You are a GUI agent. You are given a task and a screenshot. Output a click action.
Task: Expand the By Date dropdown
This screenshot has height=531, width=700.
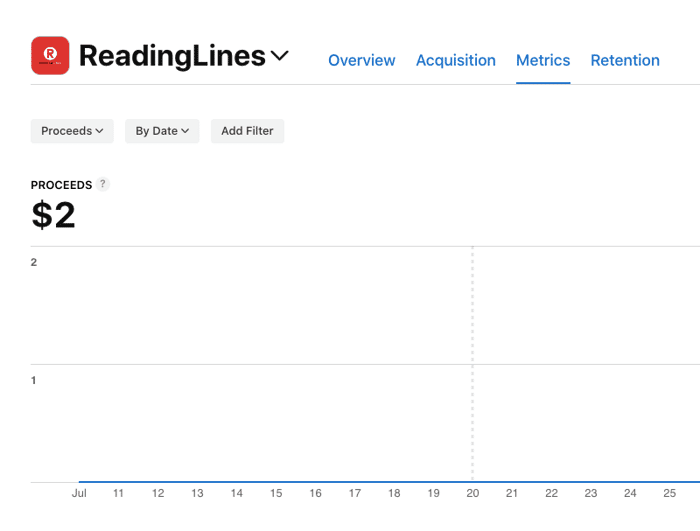[x=162, y=131]
